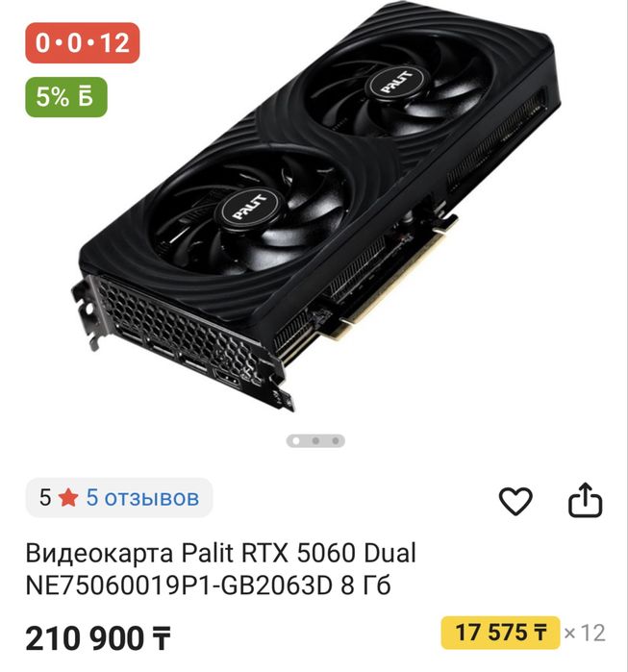
Task: Click the red star rating icon
Action: pyautogui.click(x=68, y=498)
